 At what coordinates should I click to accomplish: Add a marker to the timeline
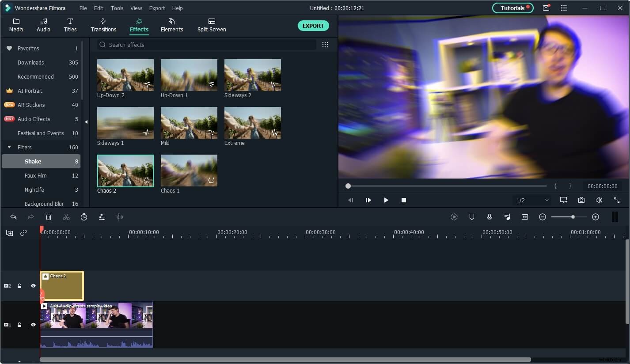click(471, 217)
